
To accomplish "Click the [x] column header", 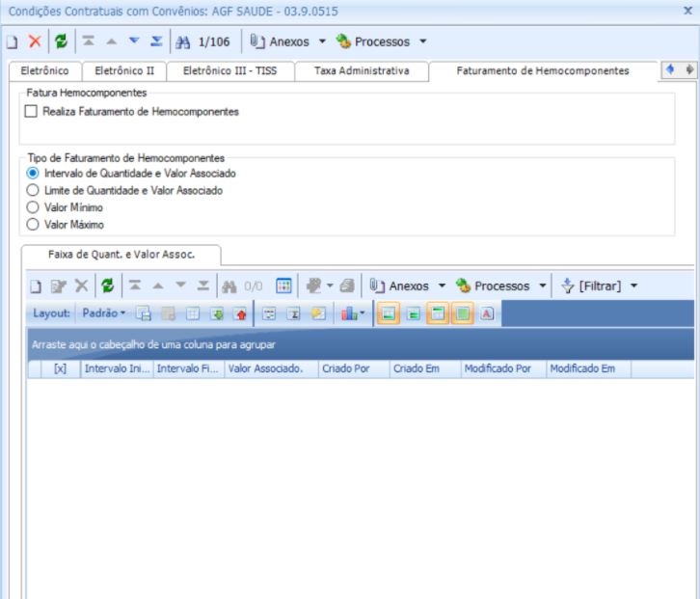I will [61, 369].
